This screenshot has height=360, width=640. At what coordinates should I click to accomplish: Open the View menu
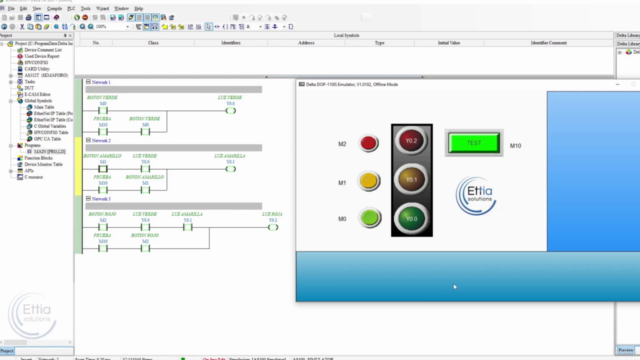37,8
